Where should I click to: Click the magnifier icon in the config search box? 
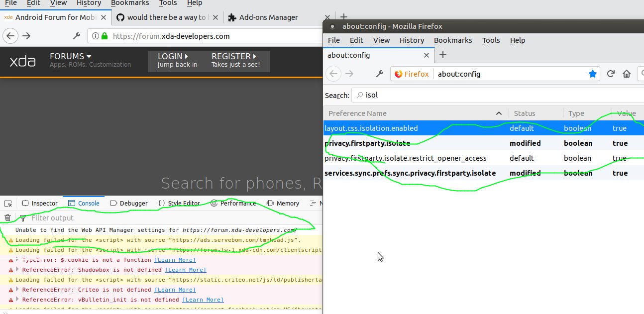pos(359,95)
